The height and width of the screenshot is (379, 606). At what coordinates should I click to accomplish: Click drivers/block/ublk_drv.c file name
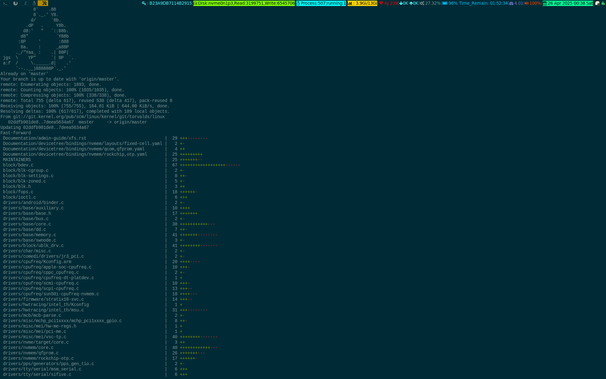(33, 246)
